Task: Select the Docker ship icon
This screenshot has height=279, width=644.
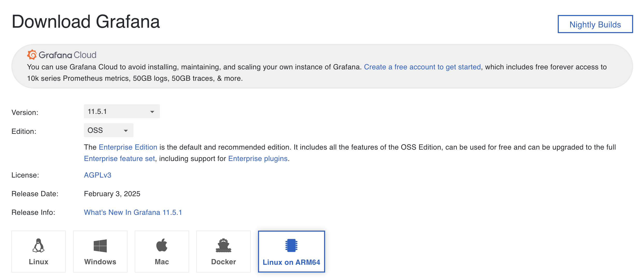Action: (224, 245)
